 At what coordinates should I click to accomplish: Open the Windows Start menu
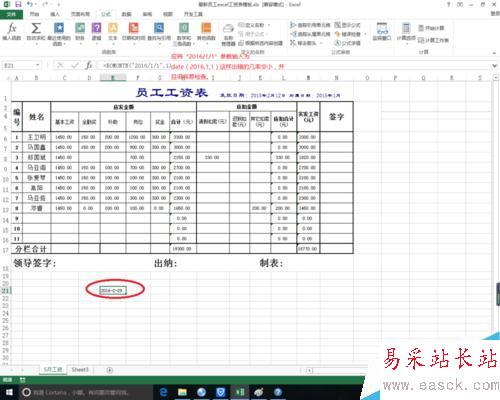point(9,392)
